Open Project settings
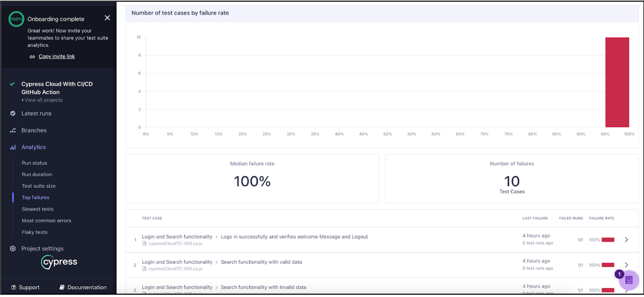The image size is (644, 297). pos(43,249)
